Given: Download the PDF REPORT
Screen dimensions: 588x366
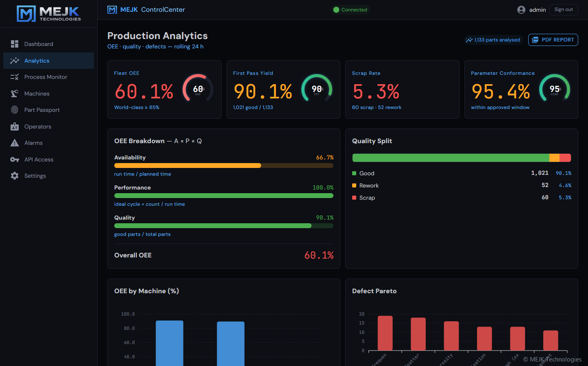Looking at the screenshot, I should pos(553,40).
